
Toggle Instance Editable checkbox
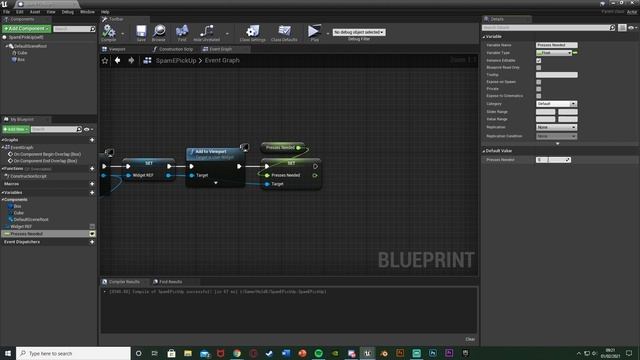tap(538, 60)
